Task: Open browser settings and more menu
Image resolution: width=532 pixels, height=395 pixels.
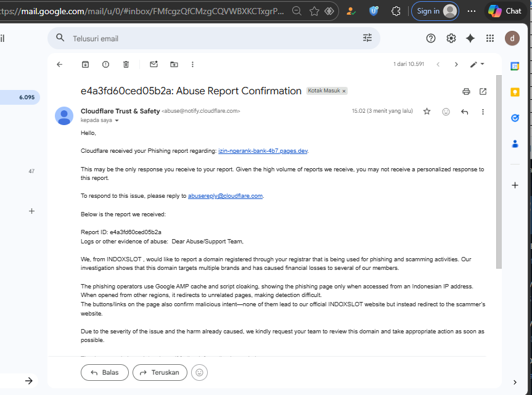Action: point(471,11)
